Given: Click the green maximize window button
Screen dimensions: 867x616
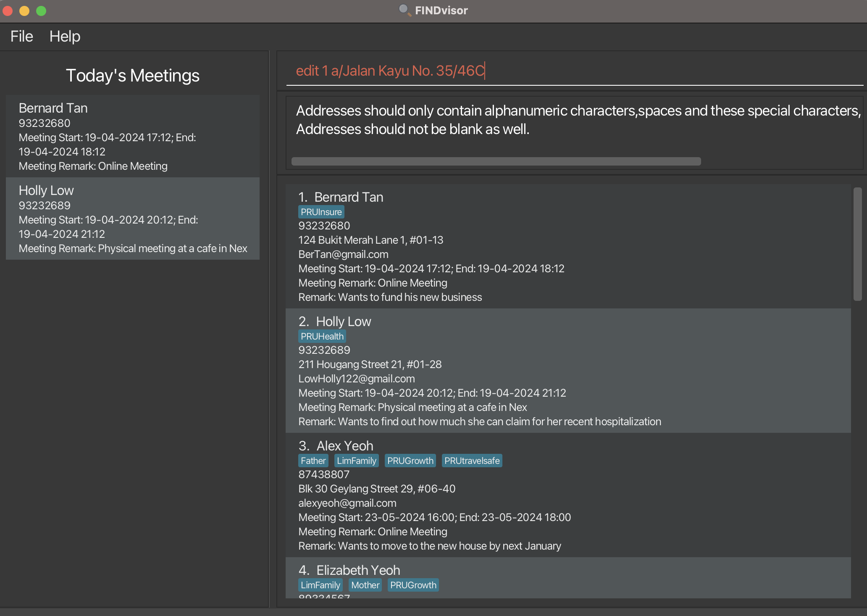Looking at the screenshot, I should pos(41,11).
